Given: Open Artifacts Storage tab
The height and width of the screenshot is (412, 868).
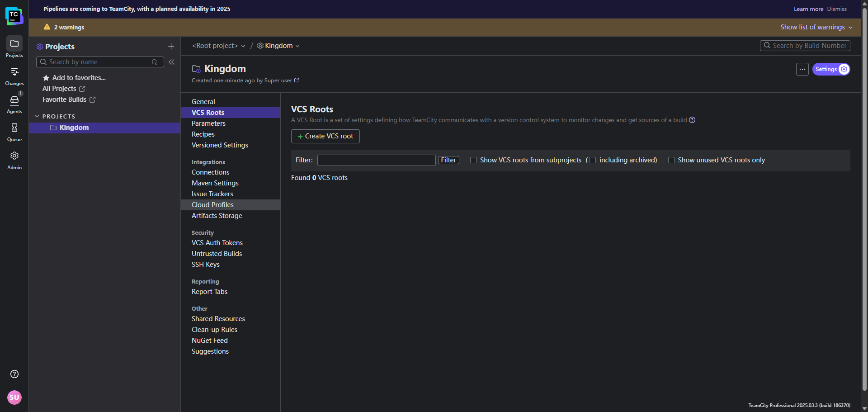Looking at the screenshot, I should coord(231,216).
